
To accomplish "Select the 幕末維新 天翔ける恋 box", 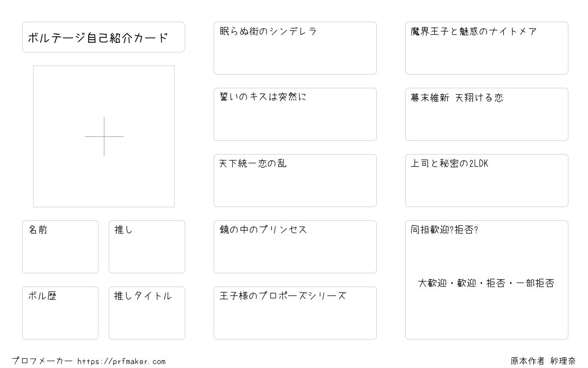I will pos(487,114).
